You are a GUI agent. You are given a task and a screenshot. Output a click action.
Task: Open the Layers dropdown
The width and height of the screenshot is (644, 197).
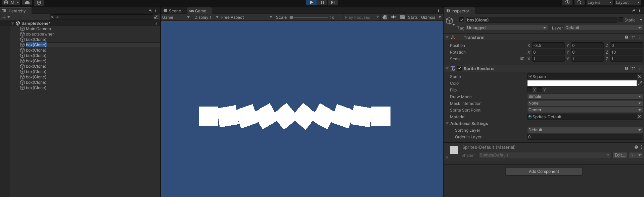point(599,2)
